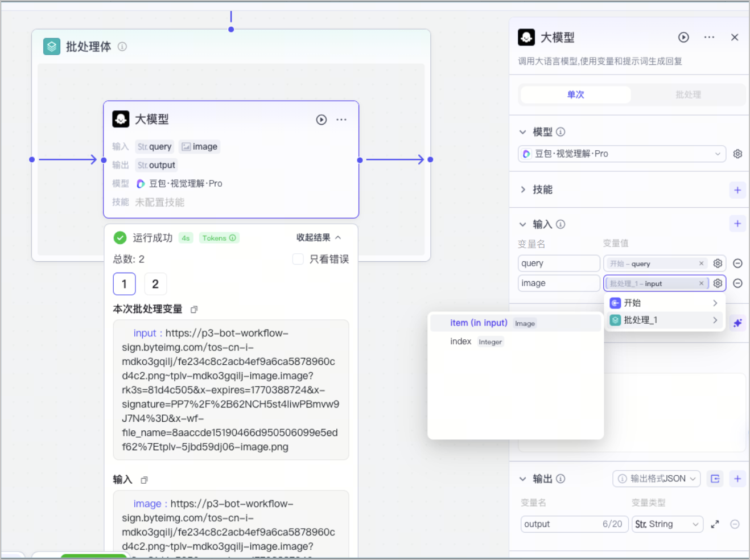Select item (in input) Image variable
Viewport: 750px width, 560px height.
[x=516, y=323]
